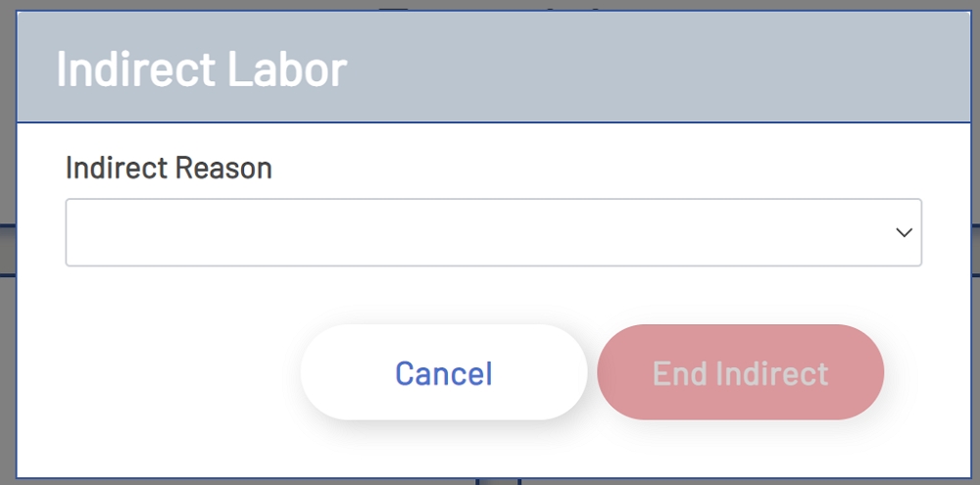This screenshot has width=980, height=485.
Task: Click the dropdown chevron arrow icon
Action: (904, 233)
